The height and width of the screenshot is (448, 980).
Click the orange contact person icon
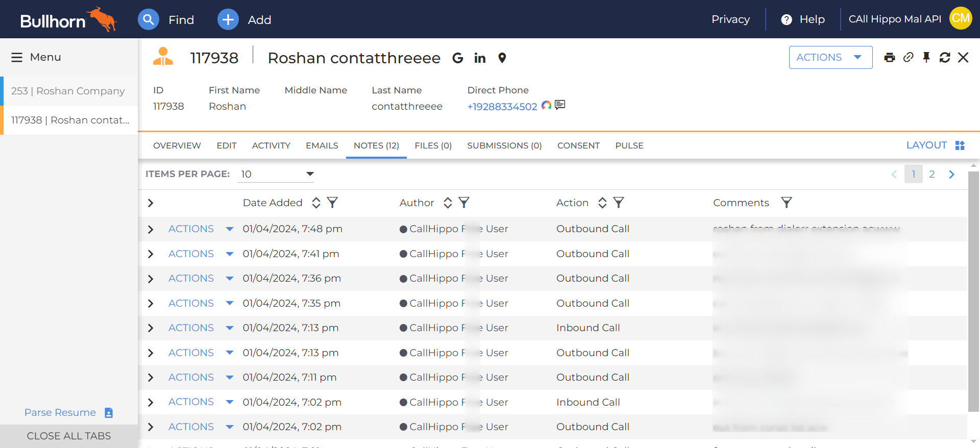[x=163, y=57]
